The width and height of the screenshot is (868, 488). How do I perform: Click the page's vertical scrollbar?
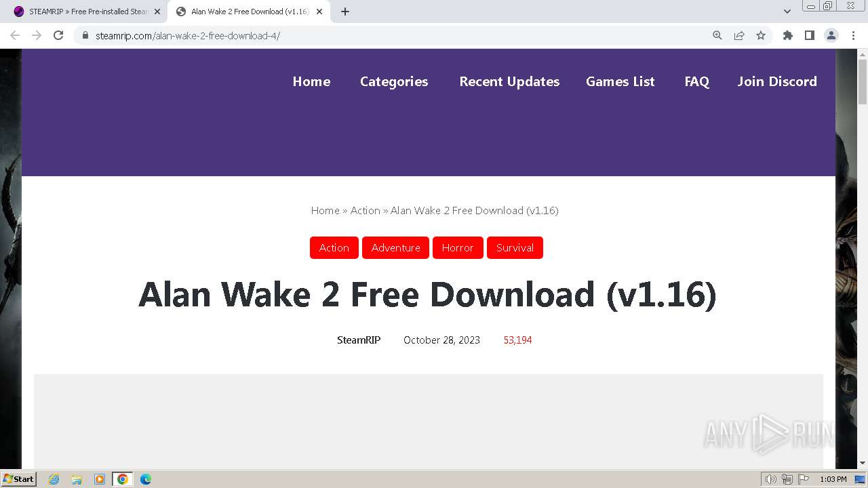[863, 81]
